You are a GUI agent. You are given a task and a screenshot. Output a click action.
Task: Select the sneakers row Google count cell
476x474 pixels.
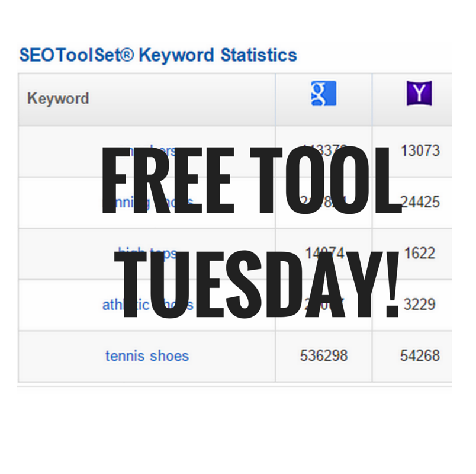tap(324, 150)
